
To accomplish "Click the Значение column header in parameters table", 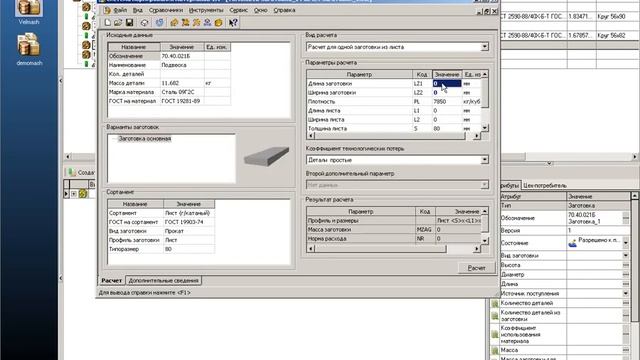I will pyautogui.click(x=447, y=75).
